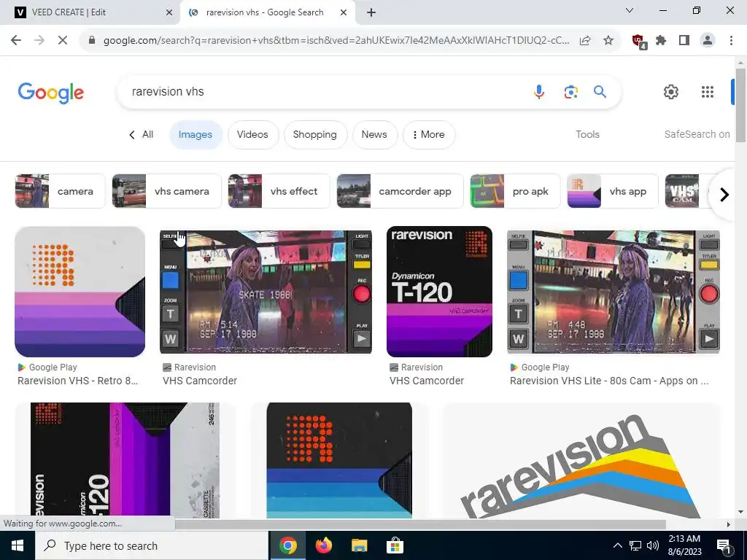This screenshot has height=560, width=747.
Task: Expand the More filters menu
Action: pos(429,135)
